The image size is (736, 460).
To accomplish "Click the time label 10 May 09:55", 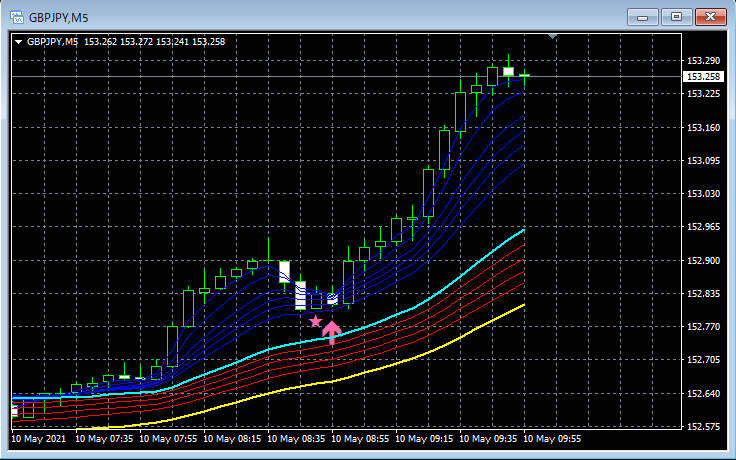I will point(552,439).
